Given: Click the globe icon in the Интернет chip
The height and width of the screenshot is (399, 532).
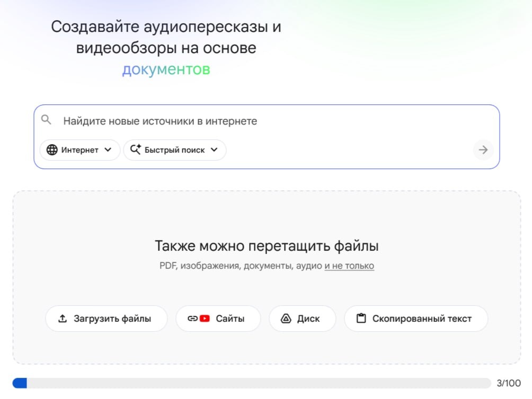Looking at the screenshot, I should (x=52, y=149).
